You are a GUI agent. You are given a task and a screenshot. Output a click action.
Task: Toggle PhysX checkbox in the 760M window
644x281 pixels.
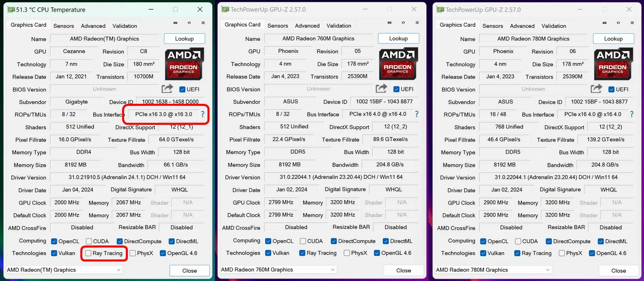coord(347,253)
